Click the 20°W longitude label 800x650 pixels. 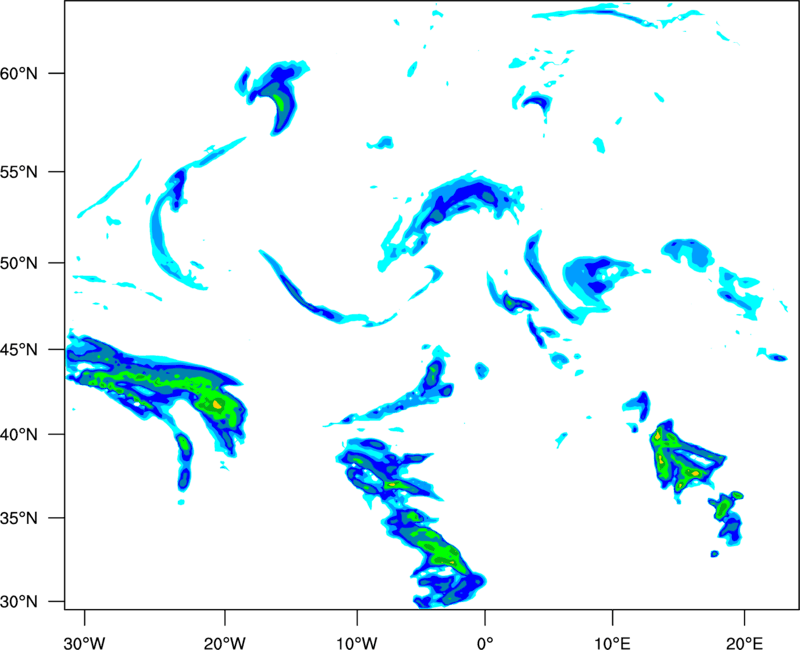pos(225,643)
